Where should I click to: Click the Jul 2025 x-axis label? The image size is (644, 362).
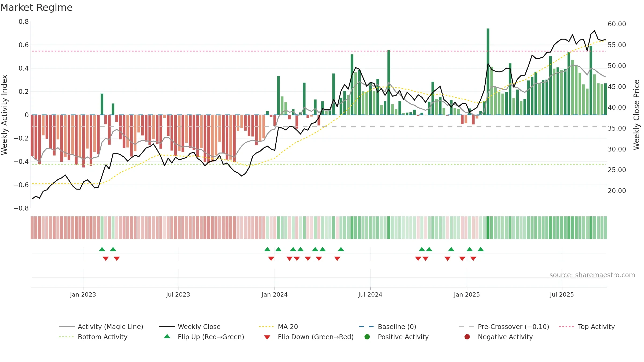[x=562, y=294]
